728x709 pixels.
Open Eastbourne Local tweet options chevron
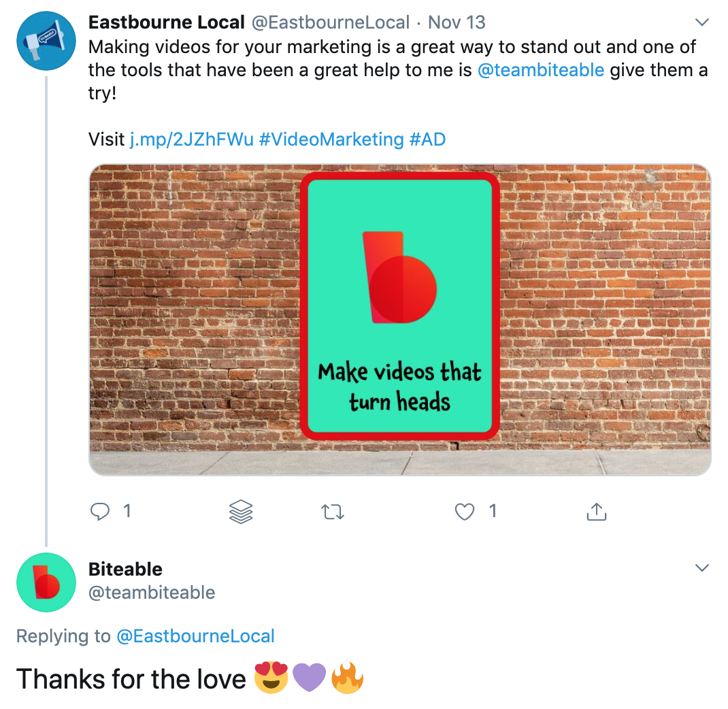click(702, 23)
